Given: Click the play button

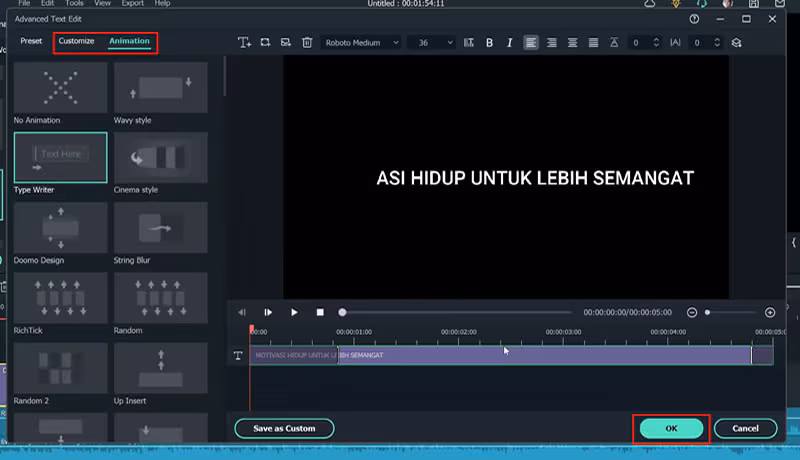Looking at the screenshot, I should pyautogui.click(x=294, y=312).
